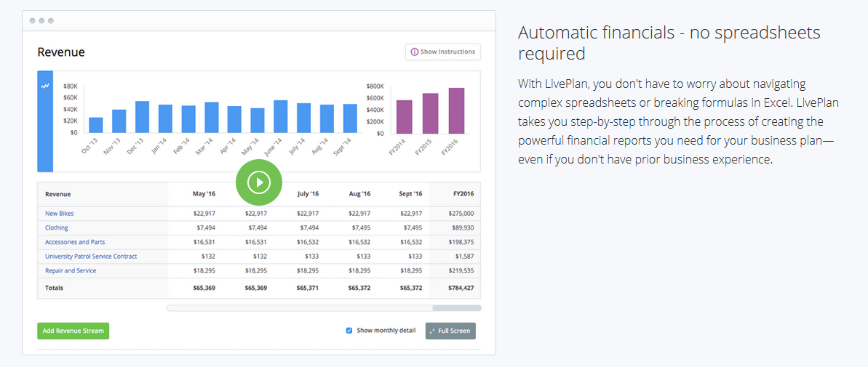Select Accessories and Parts link

pos(75,242)
